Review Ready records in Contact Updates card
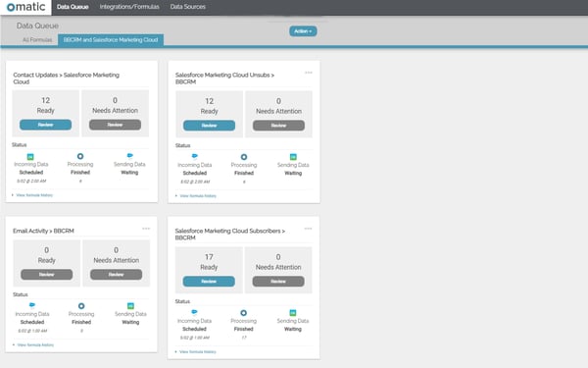This screenshot has height=368, width=588. [45, 125]
